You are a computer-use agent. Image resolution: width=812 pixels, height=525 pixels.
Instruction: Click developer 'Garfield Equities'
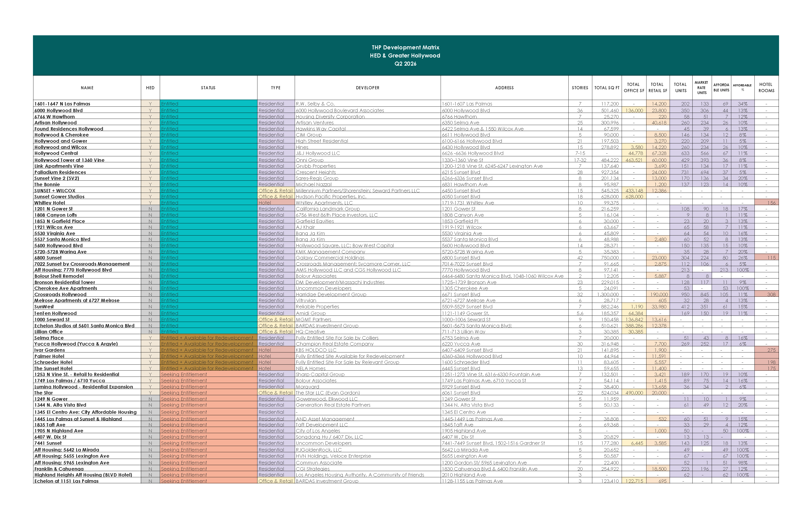coord(315,221)
